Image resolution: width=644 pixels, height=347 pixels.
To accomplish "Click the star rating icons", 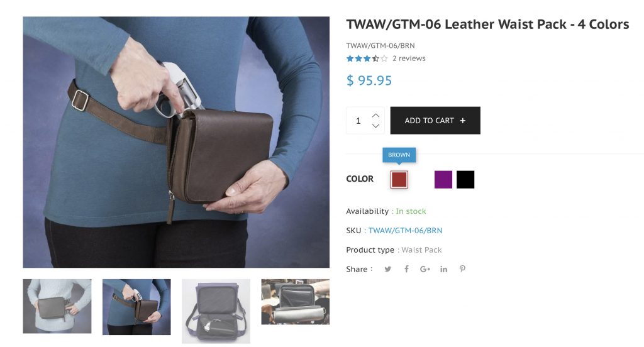I will click(x=367, y=58).
